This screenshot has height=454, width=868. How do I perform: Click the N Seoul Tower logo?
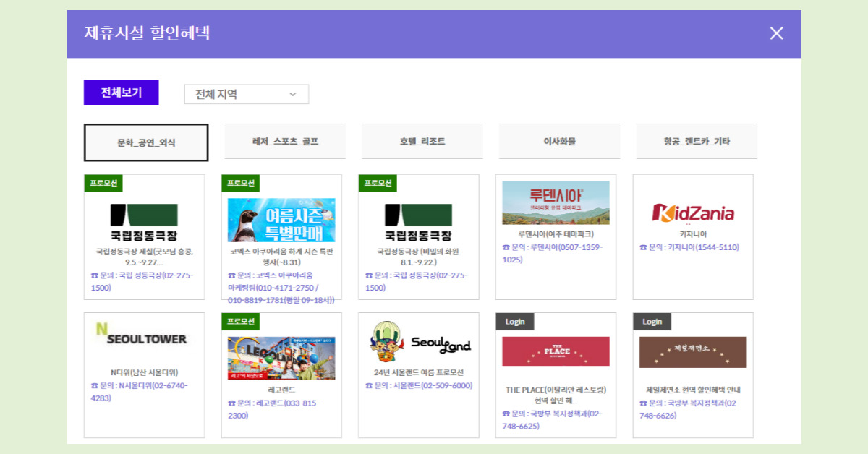pos(141,333)
